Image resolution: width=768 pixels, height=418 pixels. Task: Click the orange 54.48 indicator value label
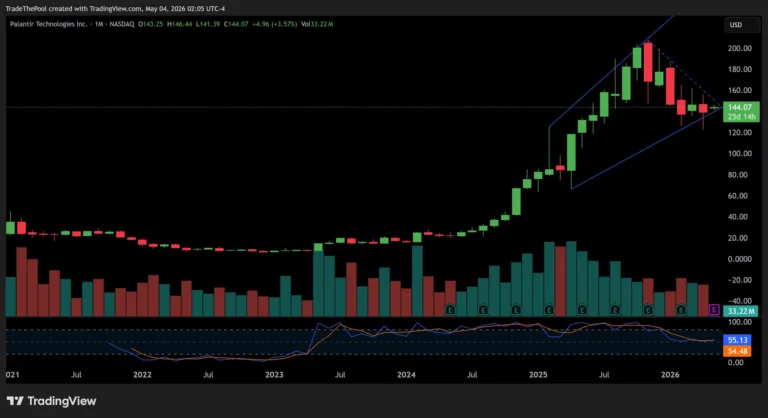[x=737, y=351]
